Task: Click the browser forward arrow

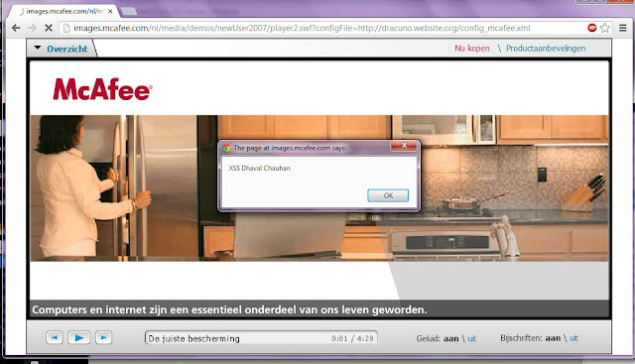Action: click(x=32, y=28)
